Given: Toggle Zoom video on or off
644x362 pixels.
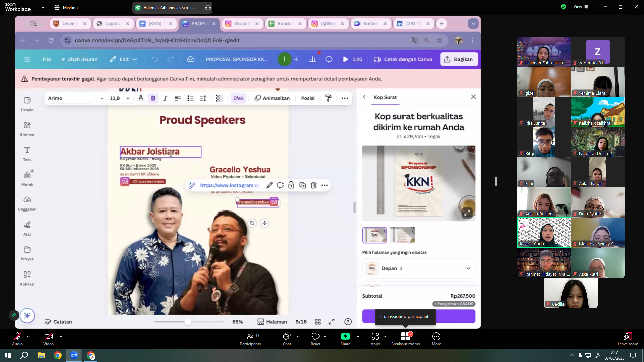Looking at the screenshot, I should [x=48, y=339].
